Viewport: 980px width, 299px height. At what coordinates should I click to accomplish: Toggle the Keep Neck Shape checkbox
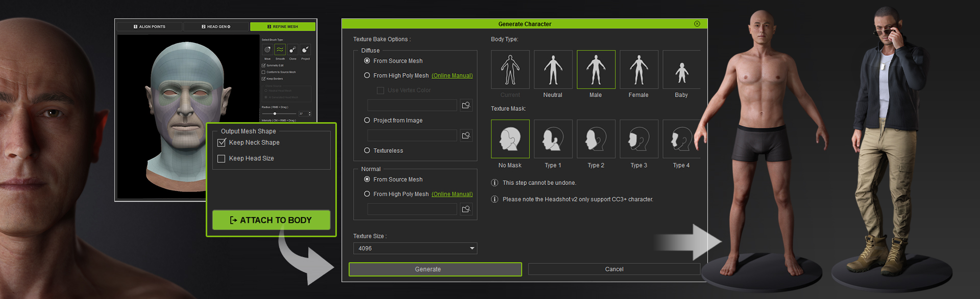pyautogui.click(x=222, y=143)
